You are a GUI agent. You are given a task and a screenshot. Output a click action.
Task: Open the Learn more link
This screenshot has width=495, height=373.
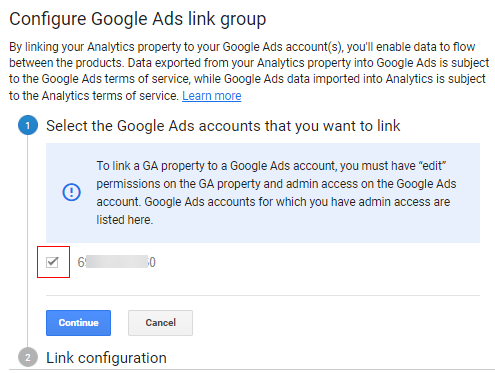pyautogui.click(x=212, y=96)
